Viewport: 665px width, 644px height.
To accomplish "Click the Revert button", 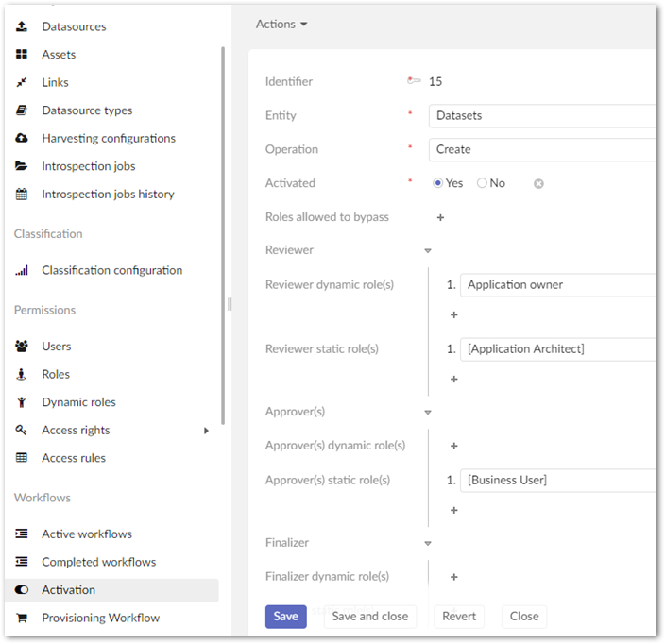I will click(459, 617).
